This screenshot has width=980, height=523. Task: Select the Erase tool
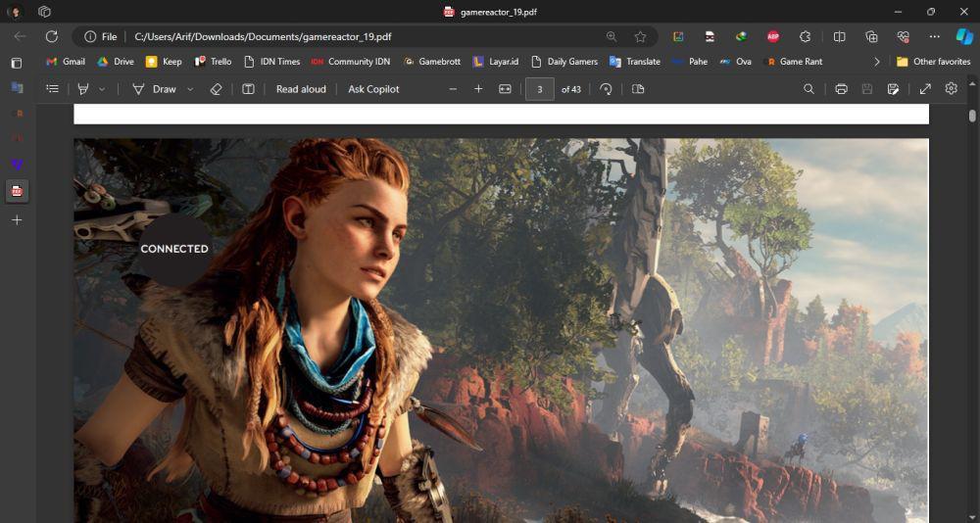tap(217, 89)
